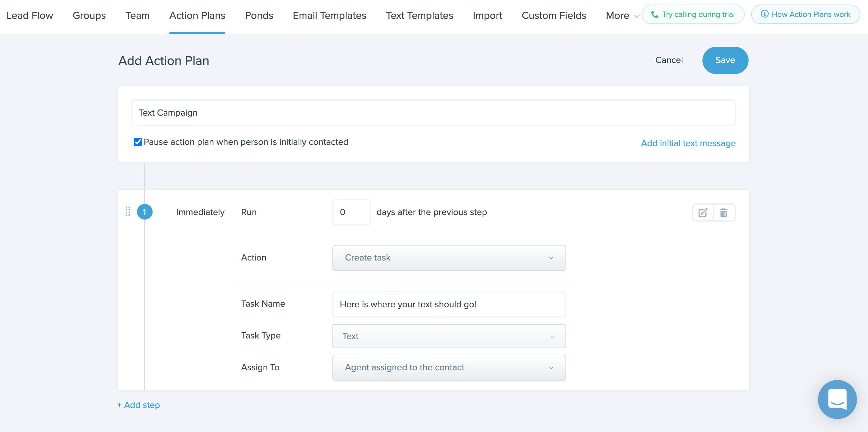This screenshot has height=432, width=868.
Task: Click the Task Name text field
Action: pyautogui.click(x=449, y=305)
